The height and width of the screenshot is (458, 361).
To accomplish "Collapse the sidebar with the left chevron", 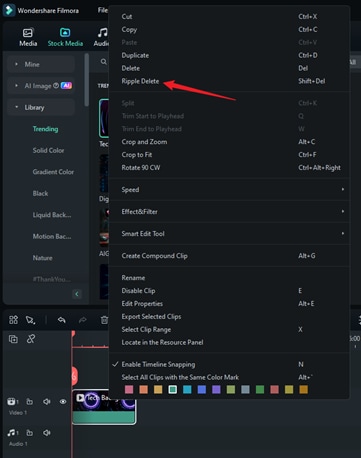I will coord(77,294).
